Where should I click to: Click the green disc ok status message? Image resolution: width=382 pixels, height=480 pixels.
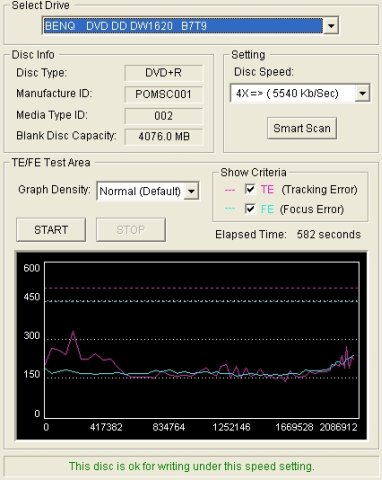pyautogui.click(x=192, y=466)
